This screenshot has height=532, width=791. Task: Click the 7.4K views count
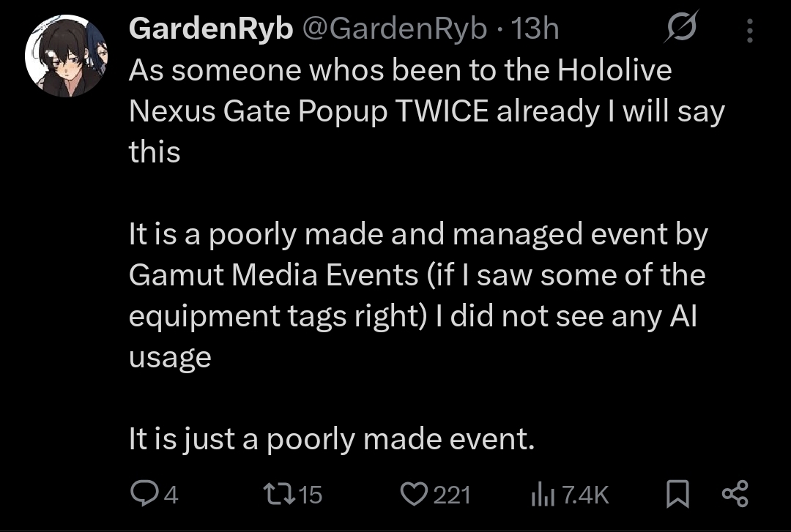pos(586,495)
